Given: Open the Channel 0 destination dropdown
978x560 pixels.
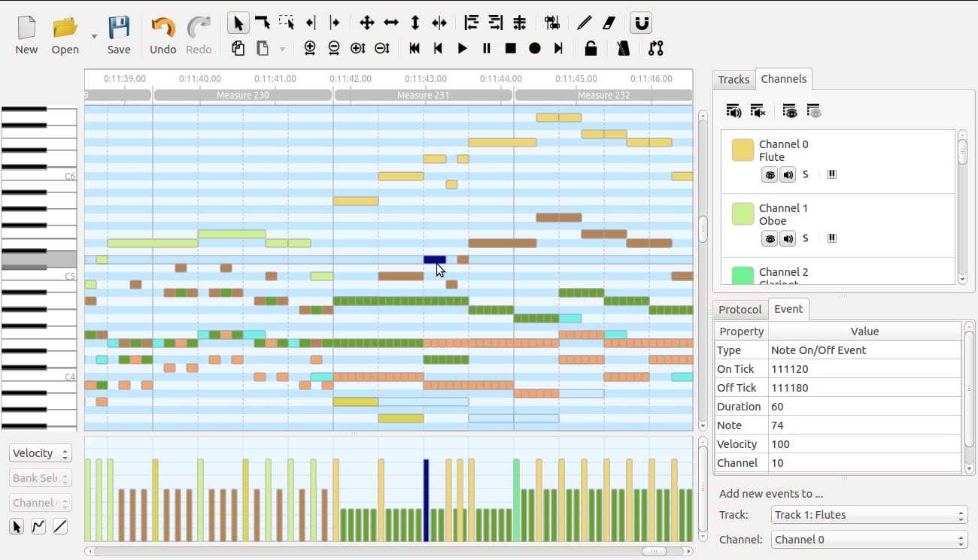Looking at the screenshot, I should pos(868,539).
